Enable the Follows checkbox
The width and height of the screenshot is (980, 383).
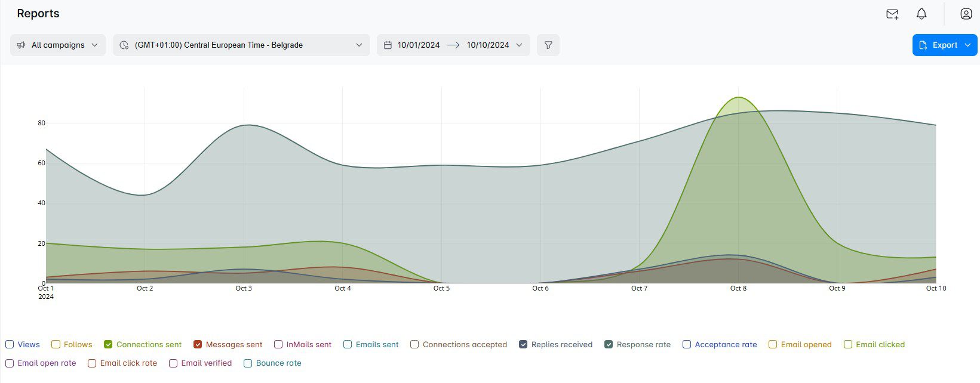pos(56,344)
